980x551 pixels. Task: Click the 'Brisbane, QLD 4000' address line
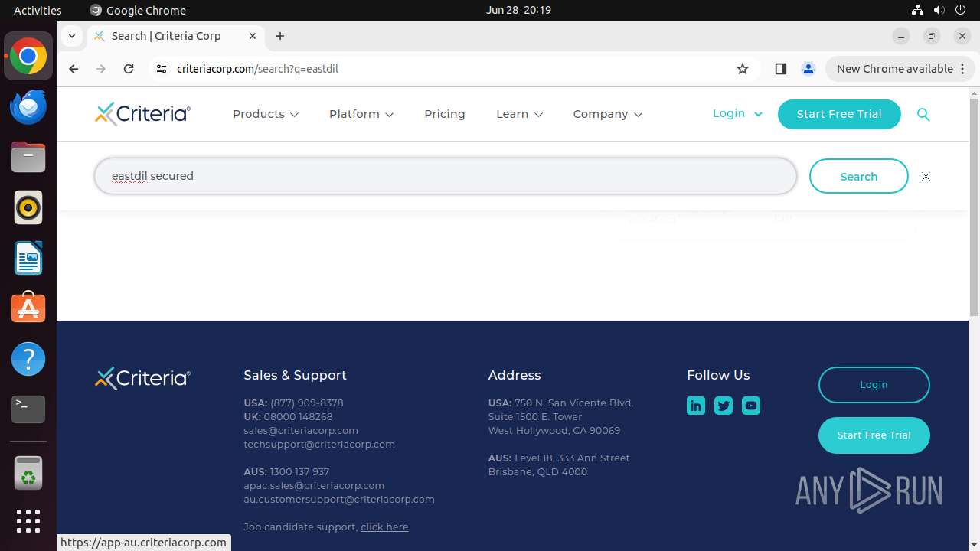(x=537, y=471)
